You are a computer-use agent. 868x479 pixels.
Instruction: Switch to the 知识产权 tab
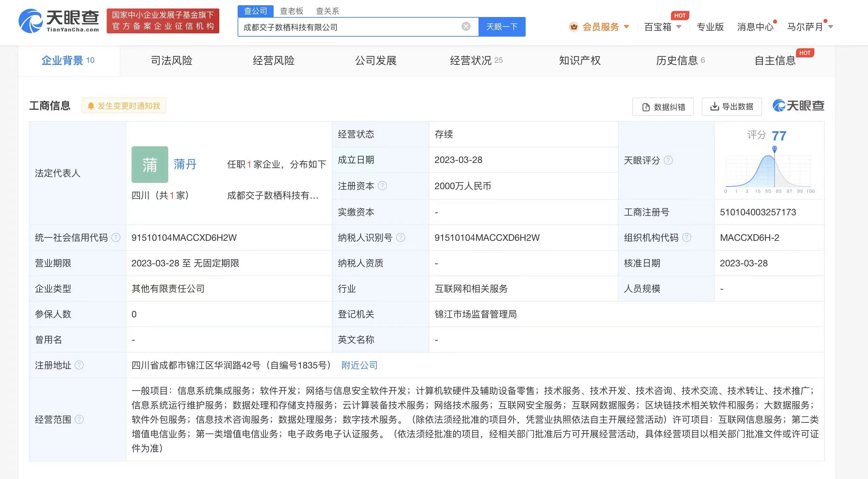pos(579,61)
